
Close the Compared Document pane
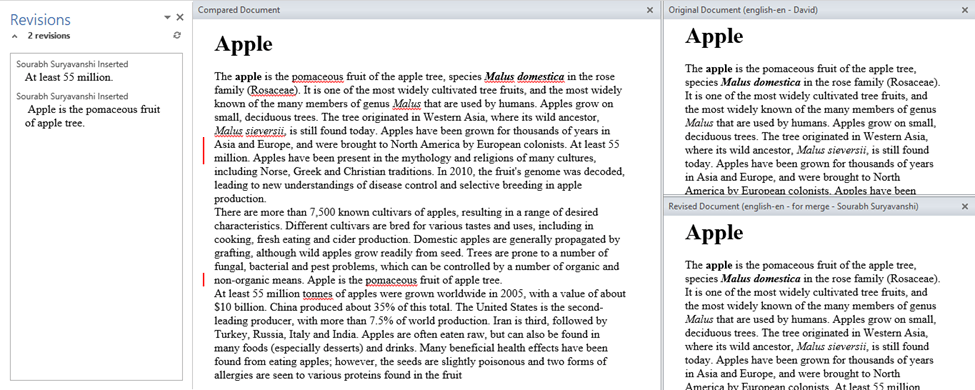click(650, 10)
